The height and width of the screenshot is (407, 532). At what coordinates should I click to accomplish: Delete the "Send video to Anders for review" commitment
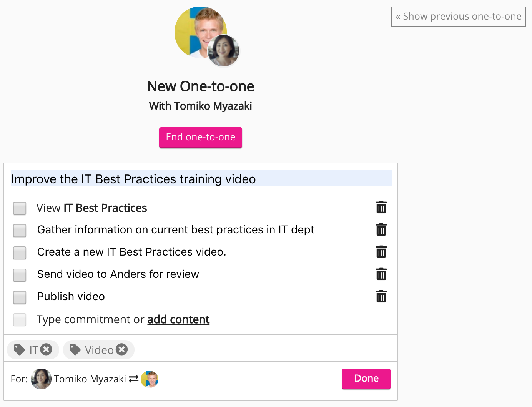coord(381,274)
